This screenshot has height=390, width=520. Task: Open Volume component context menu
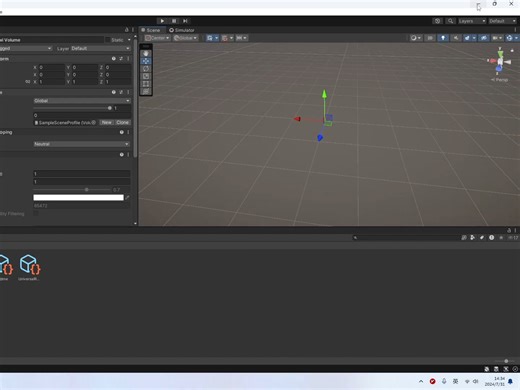pos(128,92)
